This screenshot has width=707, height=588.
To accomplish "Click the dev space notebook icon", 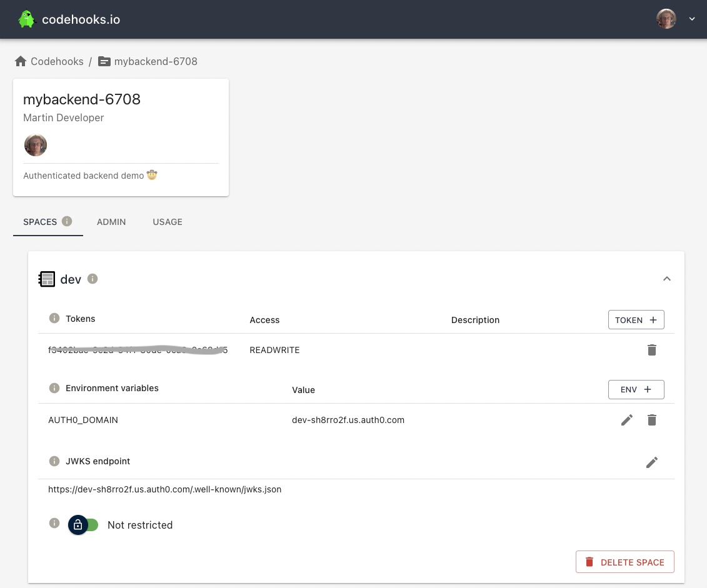I will pos(46,279).
